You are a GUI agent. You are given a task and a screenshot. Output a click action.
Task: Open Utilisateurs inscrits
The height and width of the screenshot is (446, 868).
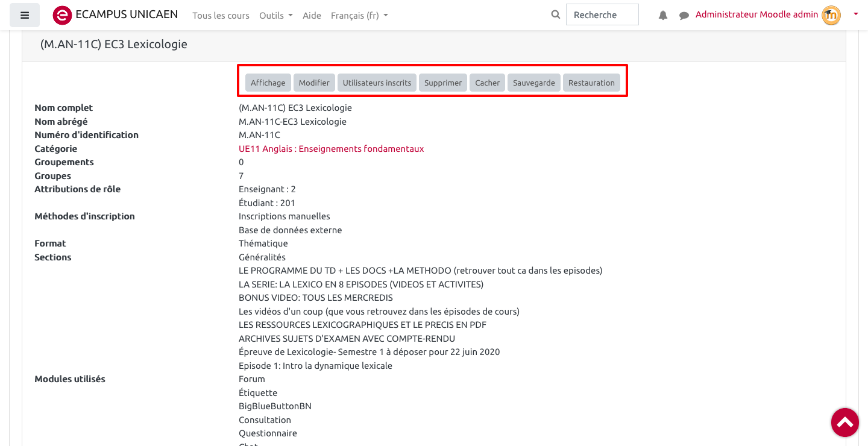pyautogui.click(x=377, y=83)
